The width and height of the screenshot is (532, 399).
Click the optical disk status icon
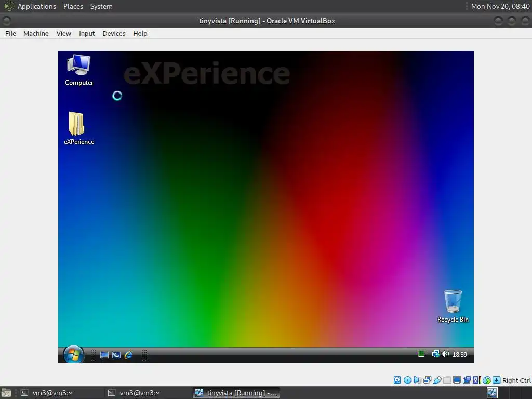point(407,380)
